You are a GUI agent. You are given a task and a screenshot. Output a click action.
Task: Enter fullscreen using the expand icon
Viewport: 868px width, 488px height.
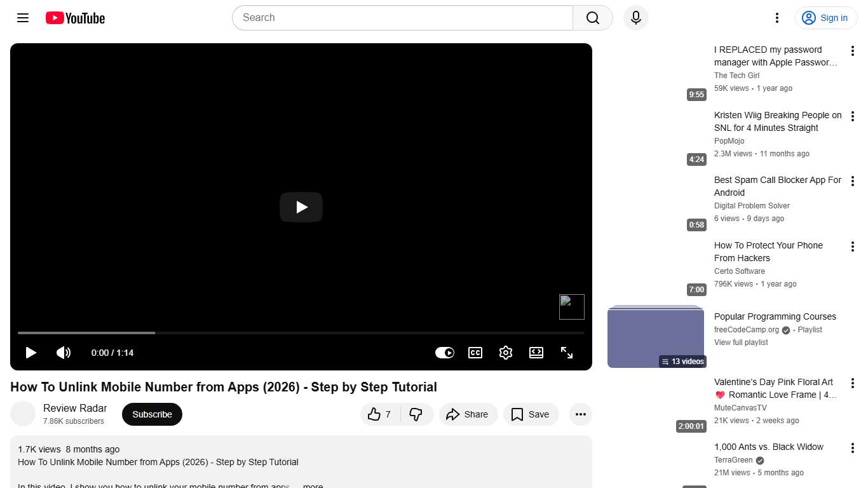566,353
